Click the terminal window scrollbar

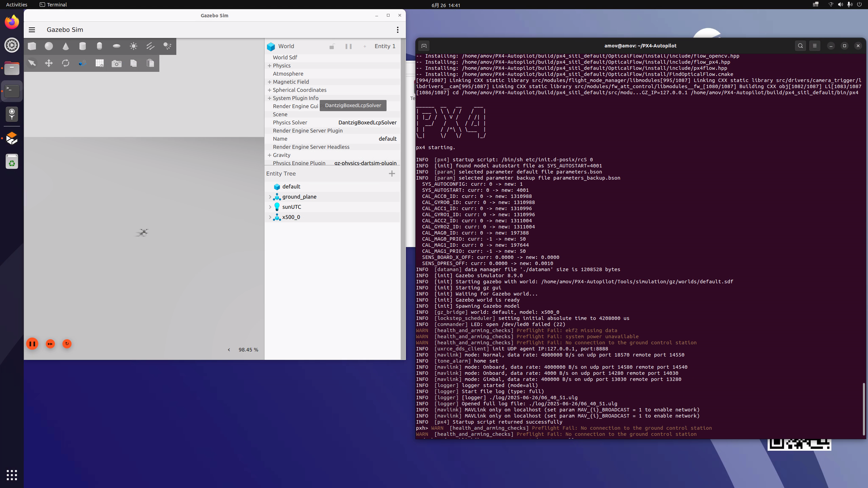click(864, 409)
